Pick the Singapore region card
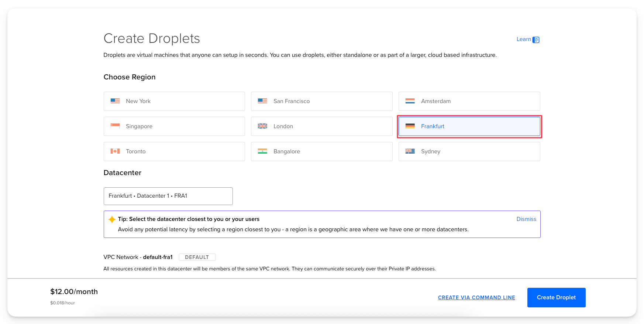Image resolution: width=644 pixels, height=324 pixels. (x=174, y=126)
